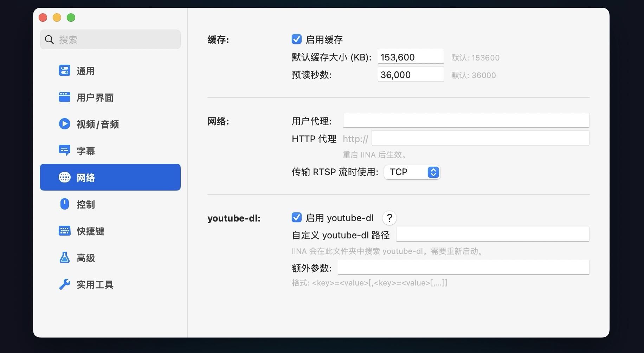Click the 通用 (General) settings icon

[x=65, y=70]
